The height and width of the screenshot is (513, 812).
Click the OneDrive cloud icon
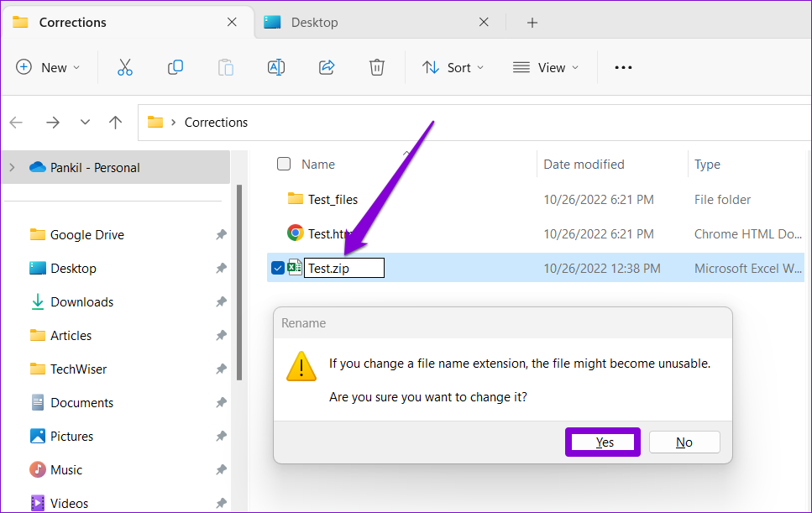[x=37, y=167]
